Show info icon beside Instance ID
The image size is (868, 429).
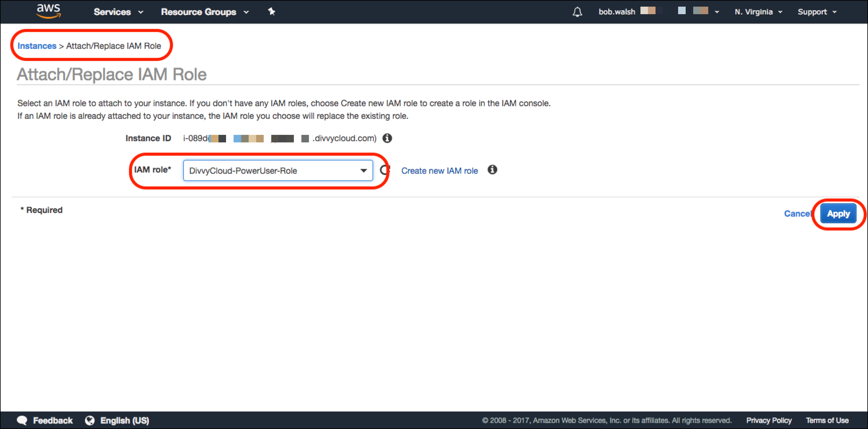(387, 138)
